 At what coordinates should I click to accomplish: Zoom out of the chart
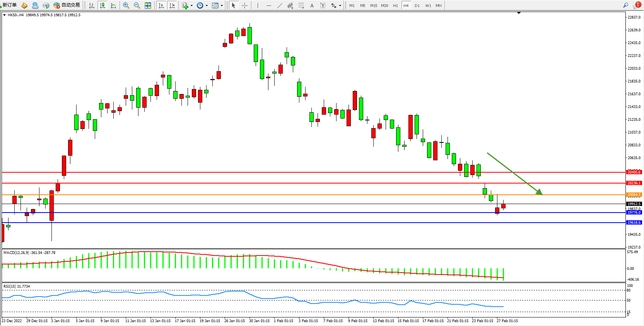137,5
